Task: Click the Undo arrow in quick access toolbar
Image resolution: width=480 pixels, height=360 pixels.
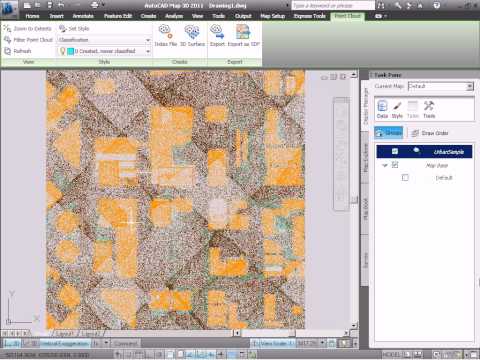Action: coord(61,5)
